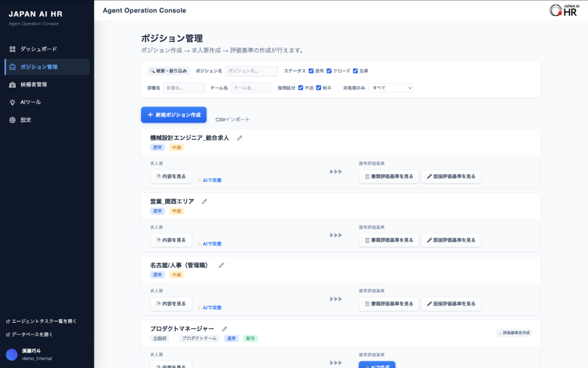
Task: Click the briefcase icon for ポジション管理
Action: [x=12, y=67]
